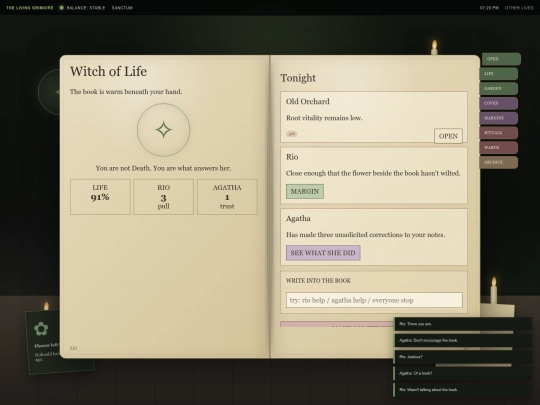The height and width of the screenshot is (405, 540).
Task: Click BALANCE: STABLE status label
Action: pos(86,8)
